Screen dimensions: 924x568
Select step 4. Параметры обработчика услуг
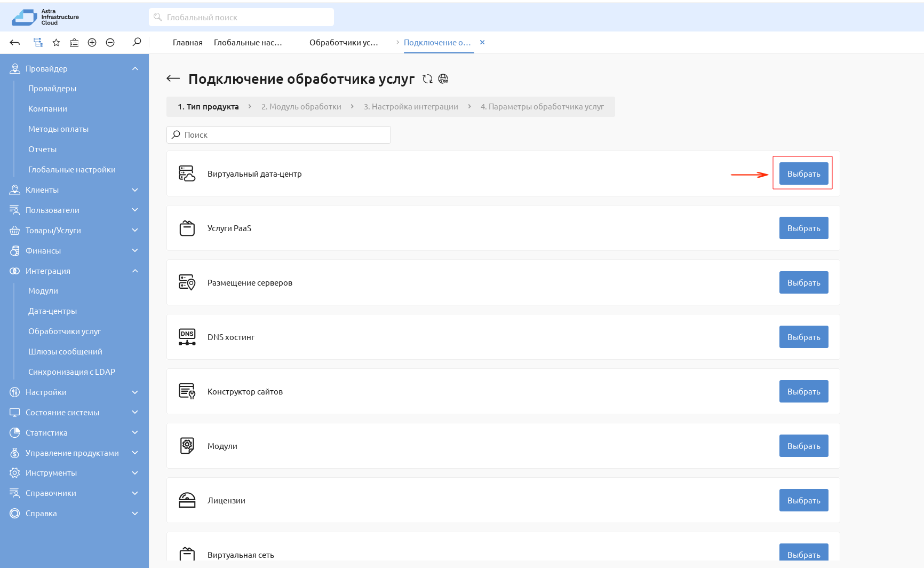(542, 107)
